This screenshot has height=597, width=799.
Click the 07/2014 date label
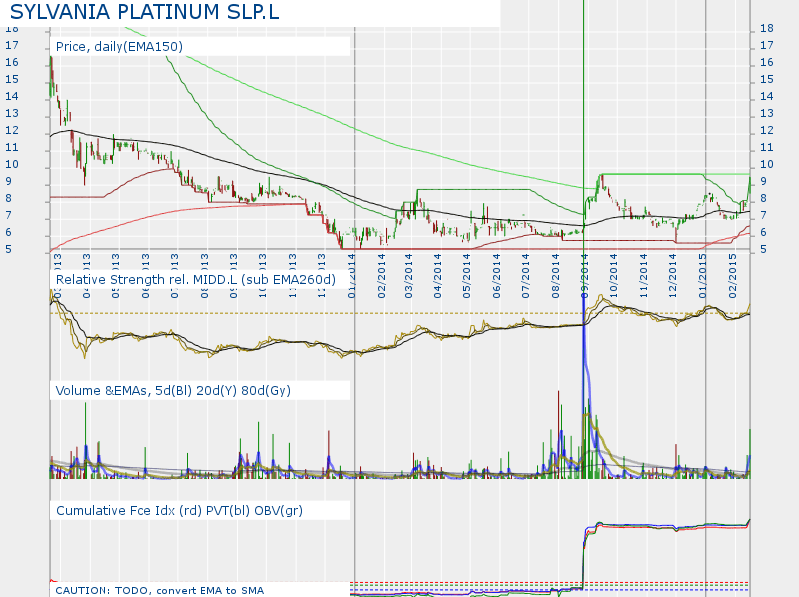point(525,276)
